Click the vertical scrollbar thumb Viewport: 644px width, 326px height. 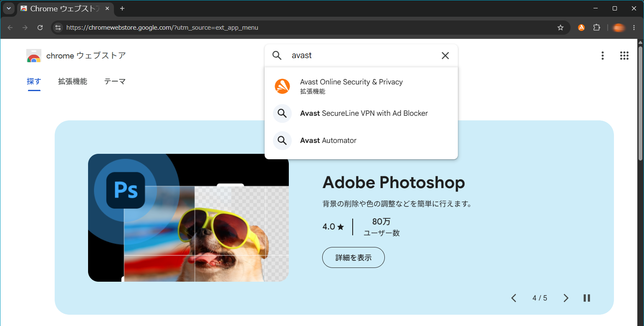tap(640, 103)
